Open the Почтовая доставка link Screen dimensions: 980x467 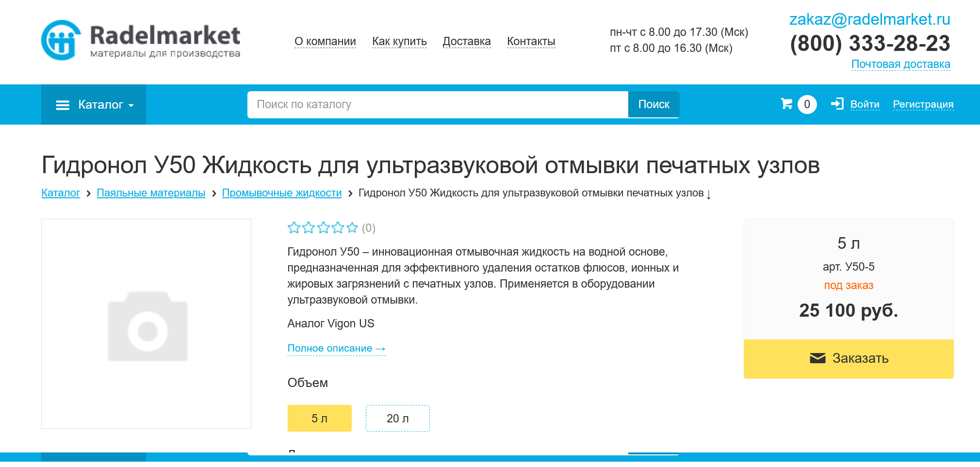pyautogui.click(x=900, y=64)
